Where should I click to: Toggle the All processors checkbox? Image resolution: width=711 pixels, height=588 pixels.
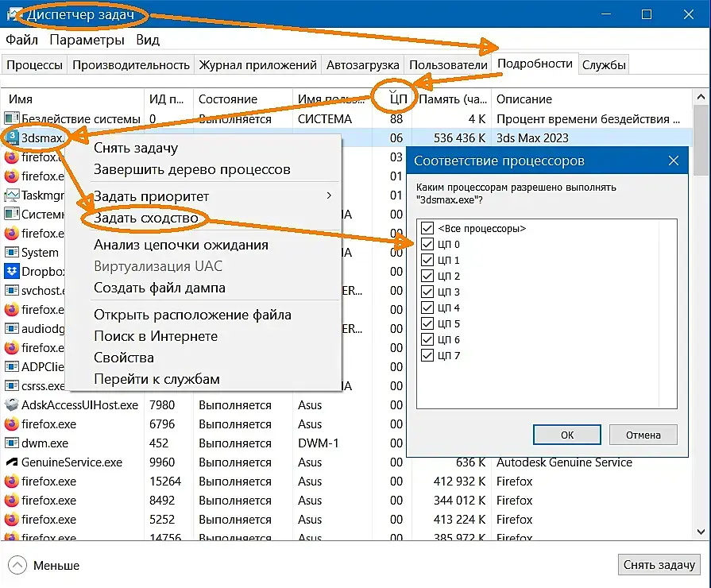coord(427,228)
